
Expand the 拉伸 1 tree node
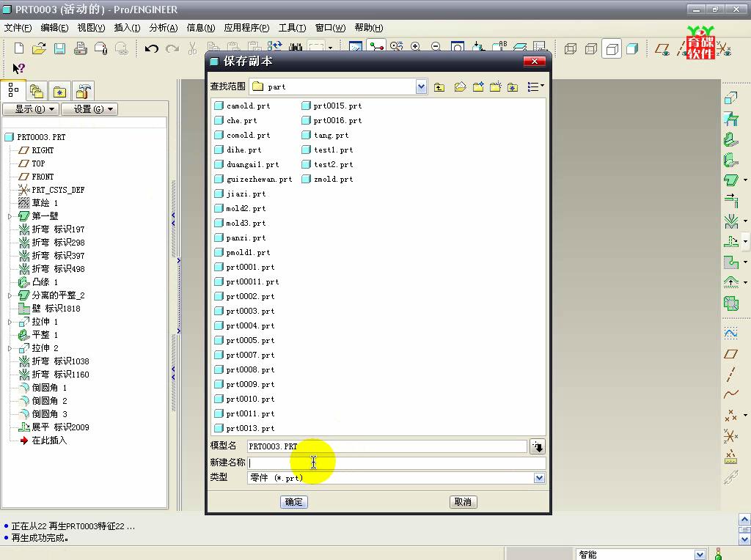tap(10, 322)
